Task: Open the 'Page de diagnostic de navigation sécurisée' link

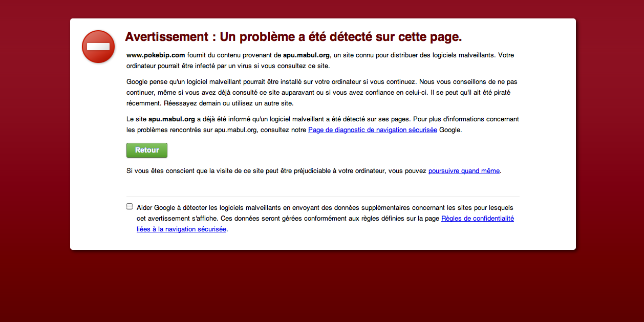Action: pyautogui.click(x=373, y=130)
